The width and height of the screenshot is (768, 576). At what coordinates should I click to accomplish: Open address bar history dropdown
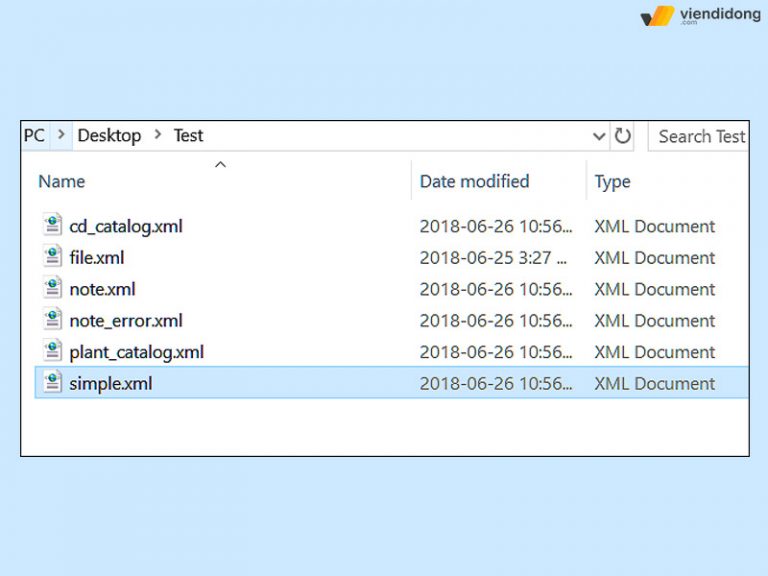point(599,136)
